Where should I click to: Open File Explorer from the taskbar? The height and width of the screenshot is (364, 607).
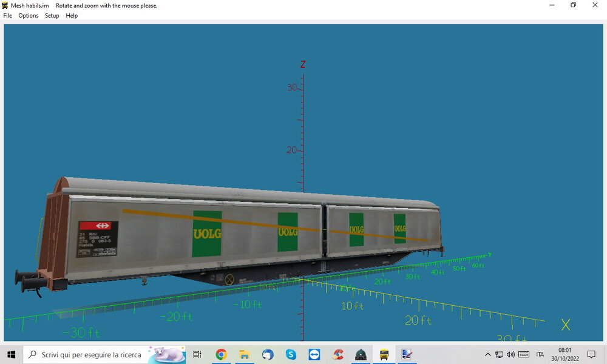click(x=244, y=354)
